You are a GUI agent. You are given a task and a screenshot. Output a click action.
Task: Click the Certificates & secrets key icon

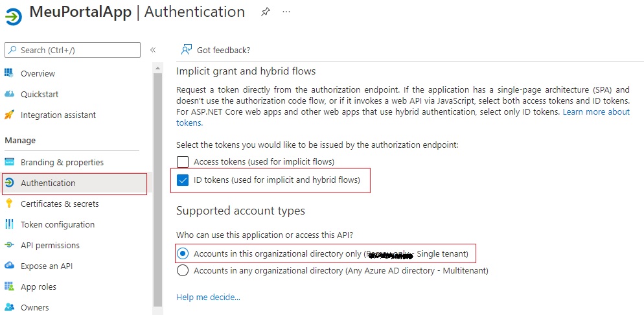coord(9,204)
